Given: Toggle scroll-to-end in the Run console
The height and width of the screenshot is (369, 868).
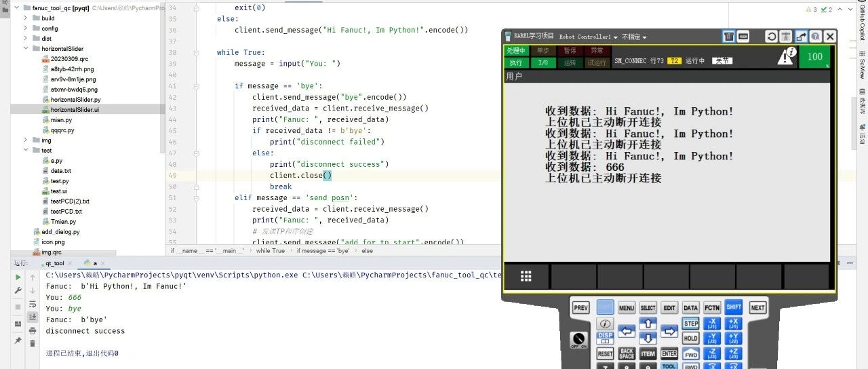Looking at the screenshot, I should [x=33, y=317].
